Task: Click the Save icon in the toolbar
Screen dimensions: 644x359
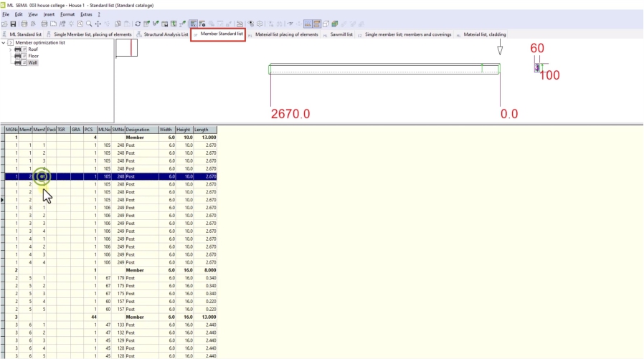Action: (x=14, y=24)
